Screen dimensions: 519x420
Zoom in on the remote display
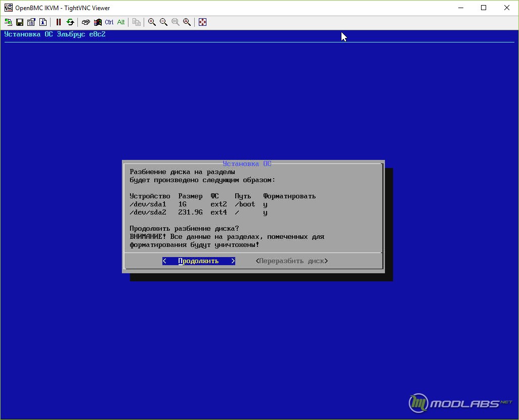pyautogui.click(x=152, y=22)
